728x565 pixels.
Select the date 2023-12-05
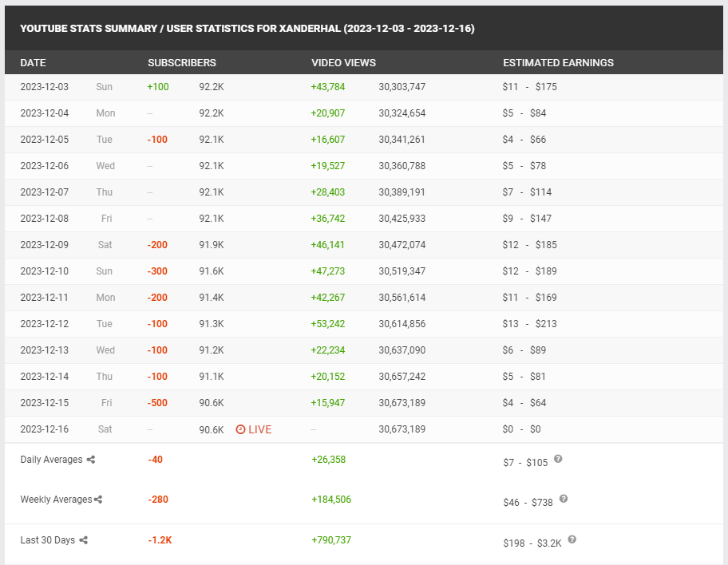[45, 140]
